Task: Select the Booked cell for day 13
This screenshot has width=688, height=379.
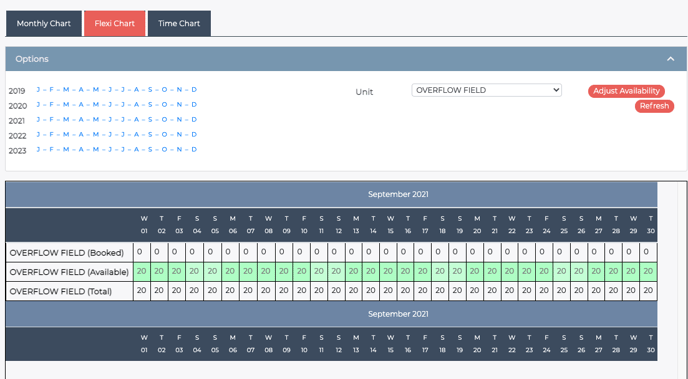Action: [x=354, y=252]
